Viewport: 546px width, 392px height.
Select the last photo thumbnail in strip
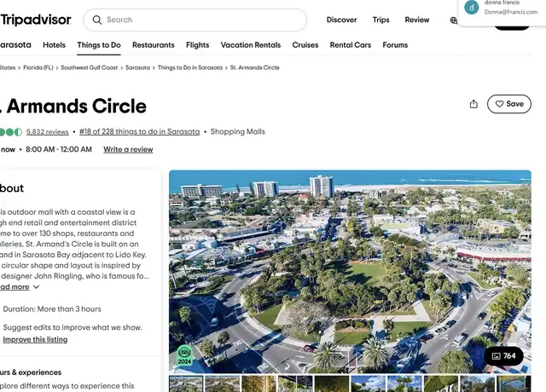tap(514, 383)
